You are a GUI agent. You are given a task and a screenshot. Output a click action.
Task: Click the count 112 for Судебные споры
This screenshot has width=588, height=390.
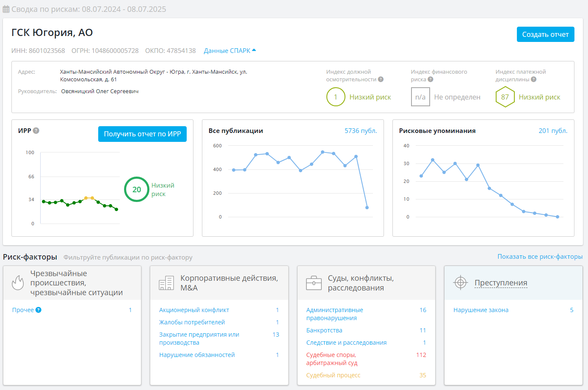[421, 355]
